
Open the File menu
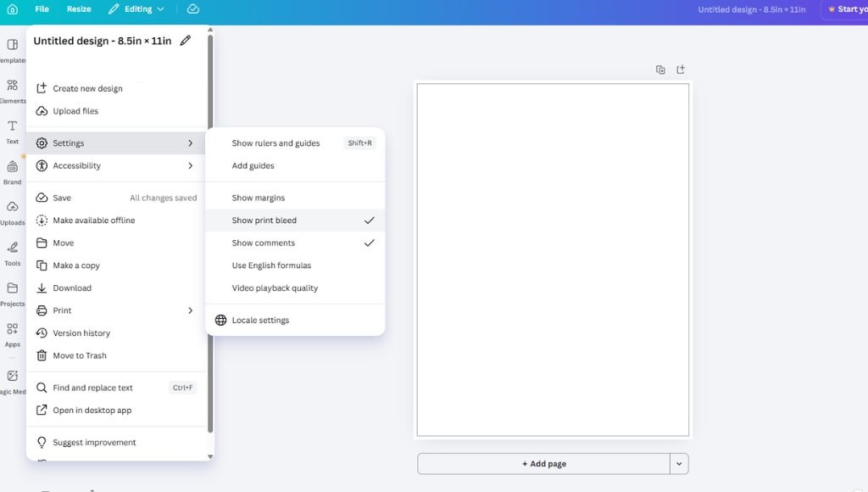[x=42, y=8]
